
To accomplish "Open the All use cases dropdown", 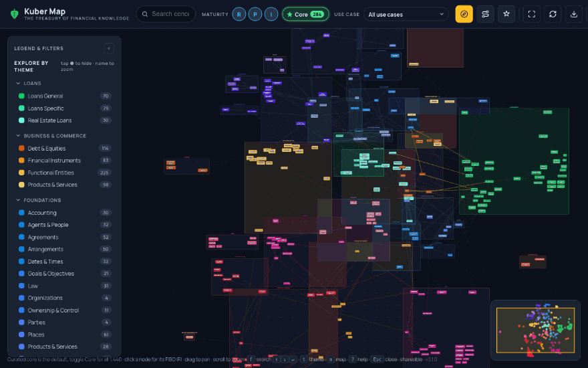I will [406, 14].
